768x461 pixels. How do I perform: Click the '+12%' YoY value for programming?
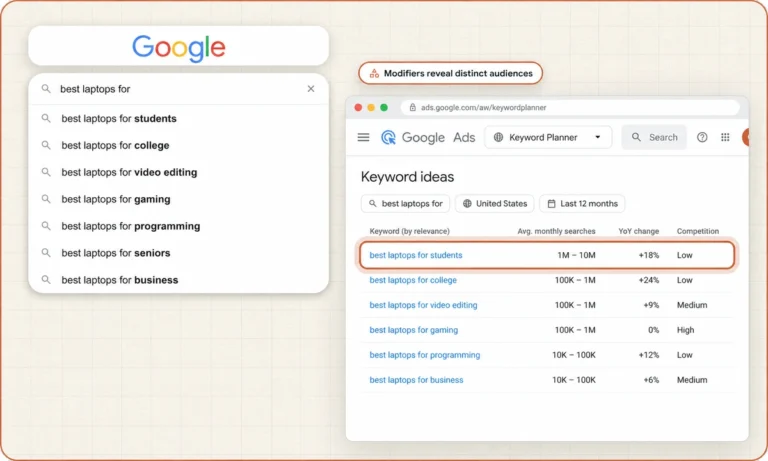tap(649, 355)
